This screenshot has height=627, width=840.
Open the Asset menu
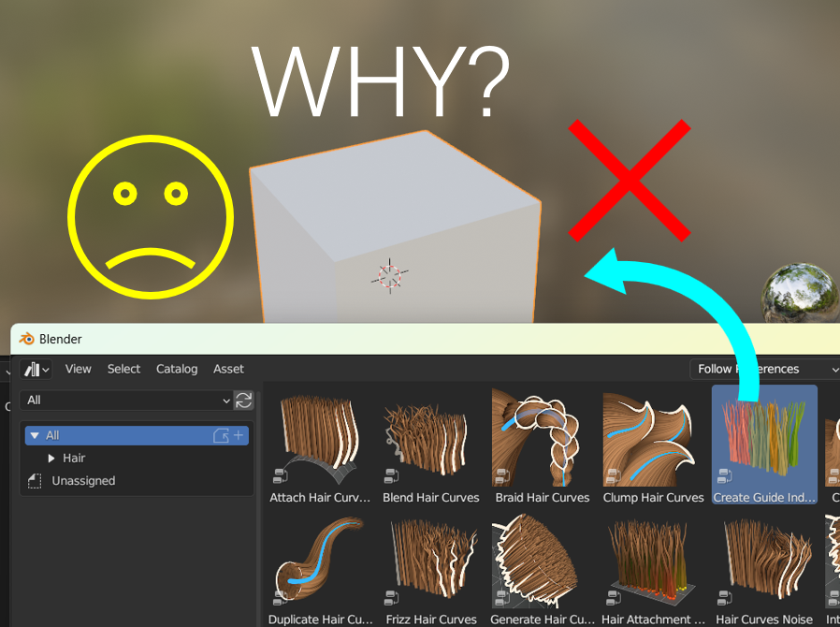coord(228,370)
